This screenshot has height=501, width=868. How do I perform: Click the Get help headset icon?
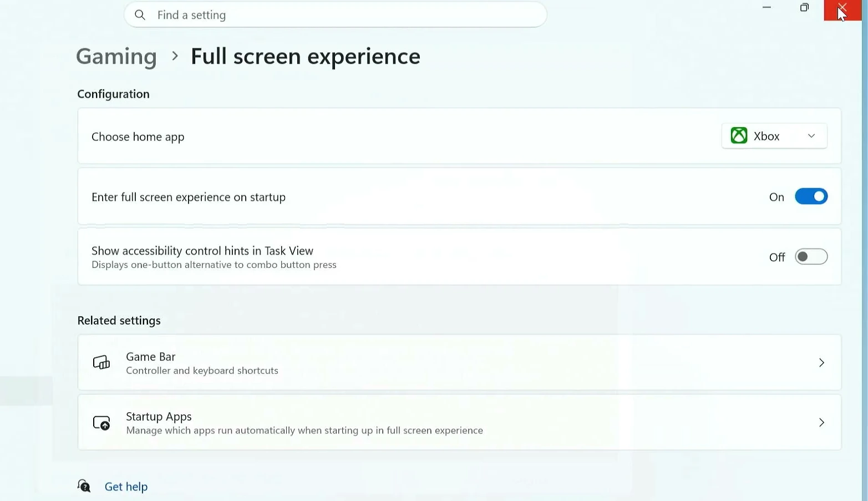point(84,487)
